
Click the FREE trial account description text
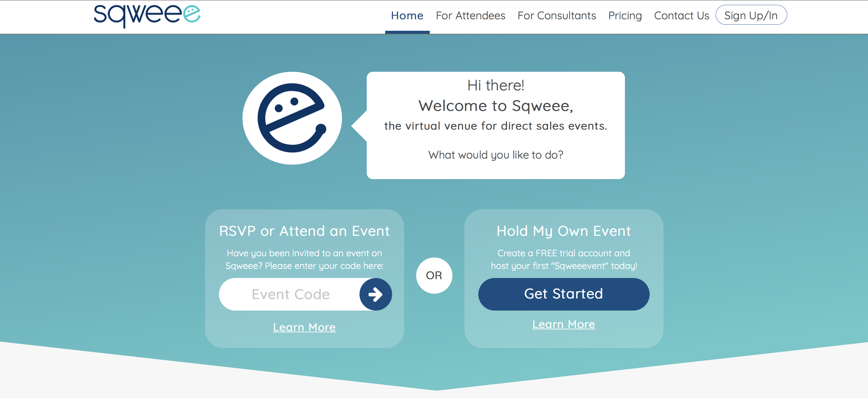point(564,259)
